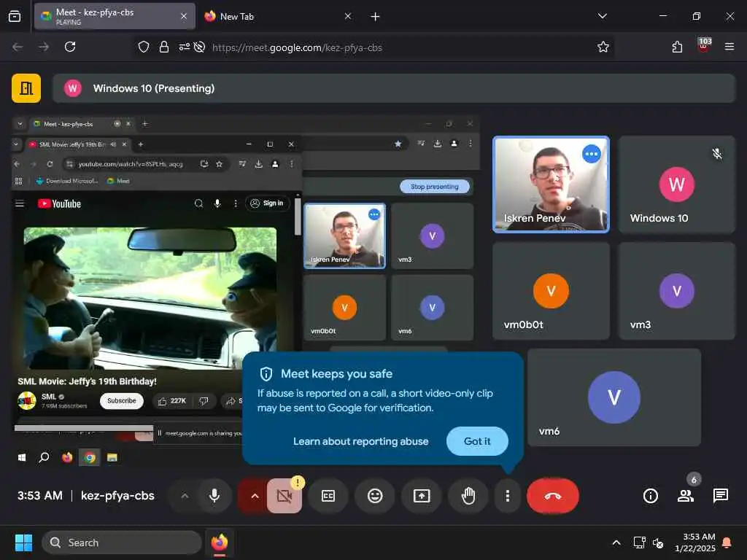This screenshot has height=560, width=747.
Task: Switch to the New Tab browser tab
Action: coord(278,16)
